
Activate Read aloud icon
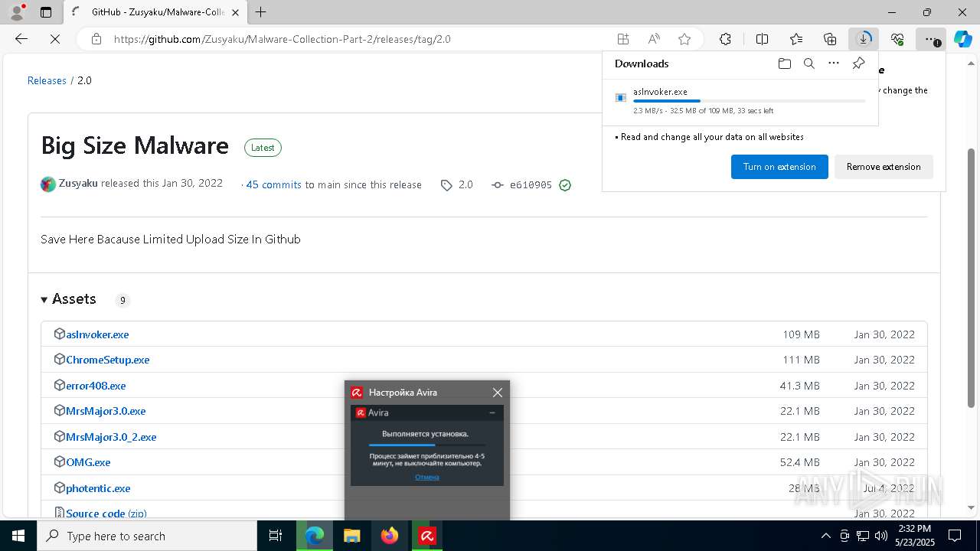[x=654, y=39]
